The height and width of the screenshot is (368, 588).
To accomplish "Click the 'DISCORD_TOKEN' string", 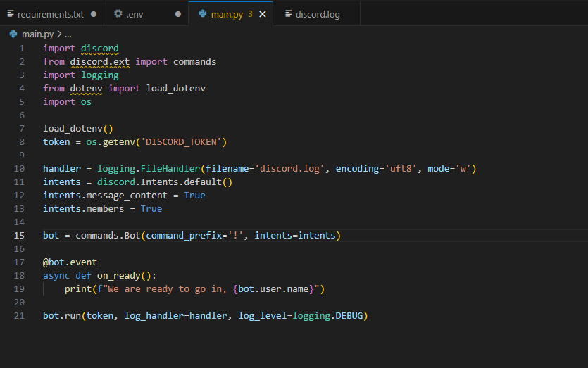I will pyautogui.click(x=181, y=142).
